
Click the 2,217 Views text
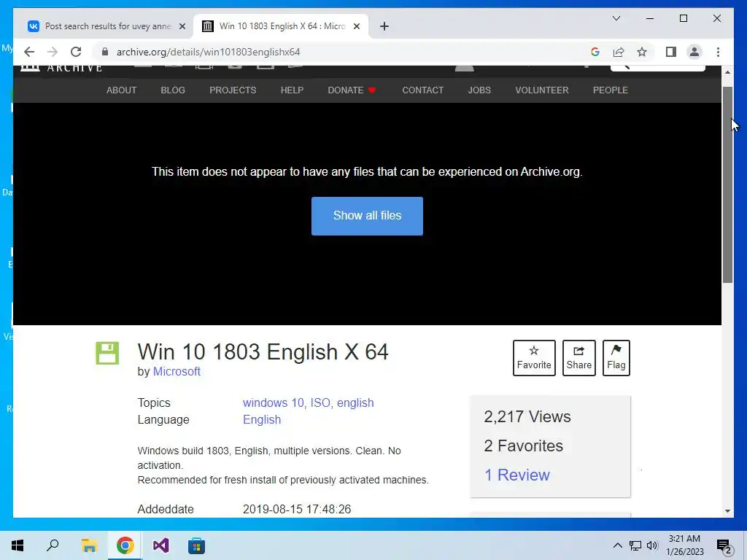[x=527, y=416]
